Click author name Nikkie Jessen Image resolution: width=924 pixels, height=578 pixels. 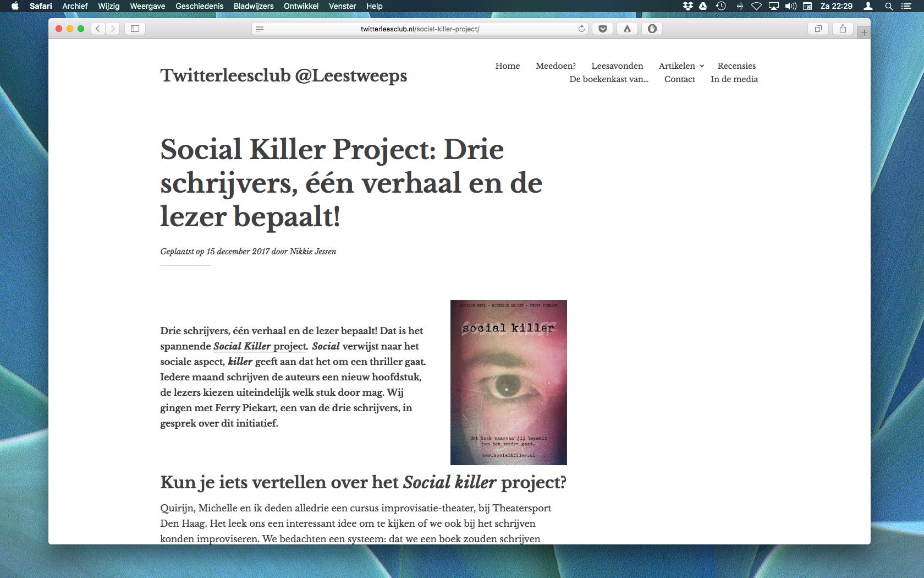(312, 252)
